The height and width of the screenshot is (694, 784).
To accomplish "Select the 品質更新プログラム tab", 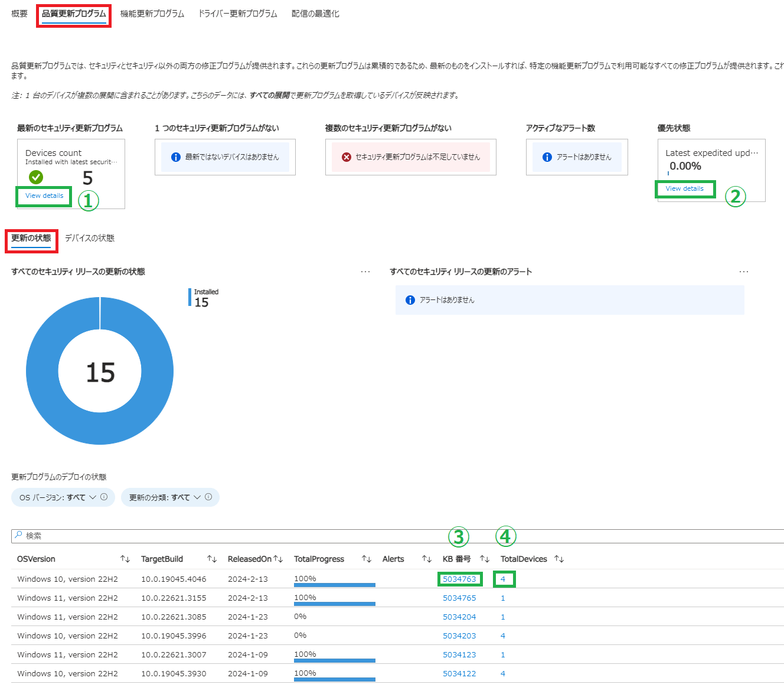I will click(x=74, y=14).
